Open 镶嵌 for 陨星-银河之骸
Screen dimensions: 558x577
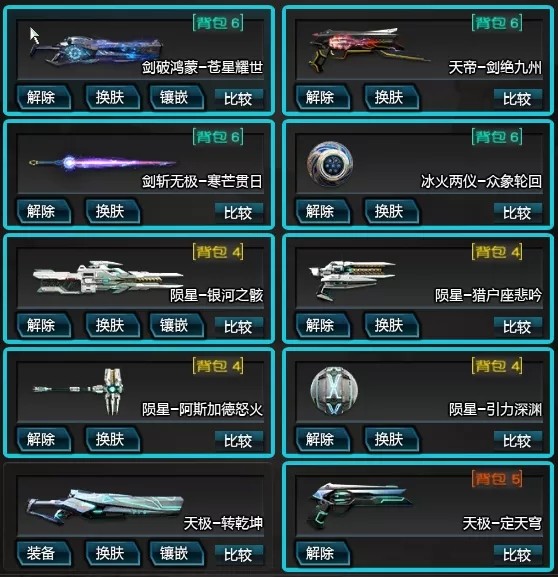coord(176,325)
